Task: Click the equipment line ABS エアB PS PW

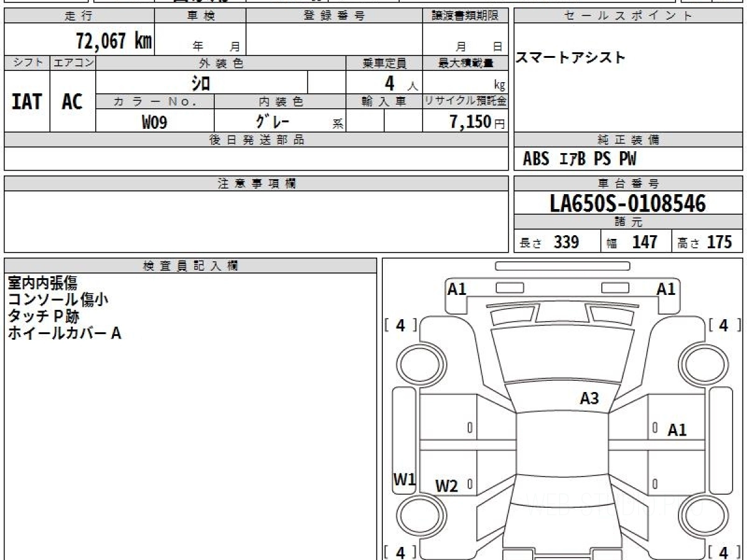Action: (580, 159)
